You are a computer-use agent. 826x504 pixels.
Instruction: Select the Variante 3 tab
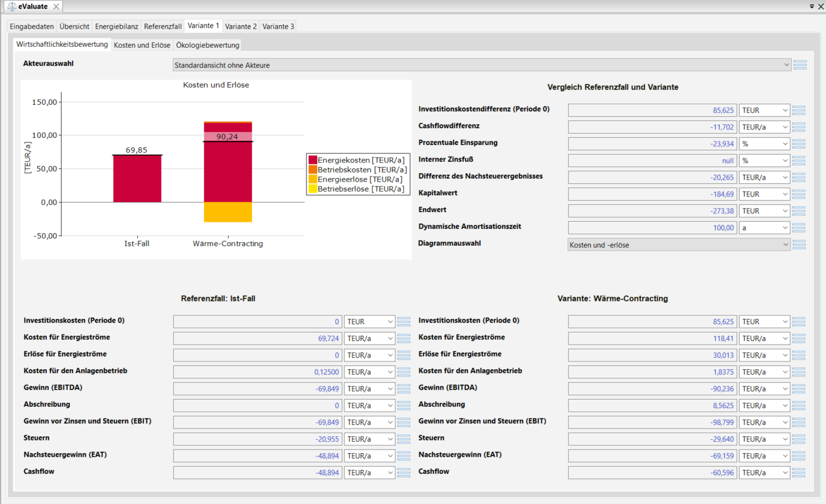point(278,26)
